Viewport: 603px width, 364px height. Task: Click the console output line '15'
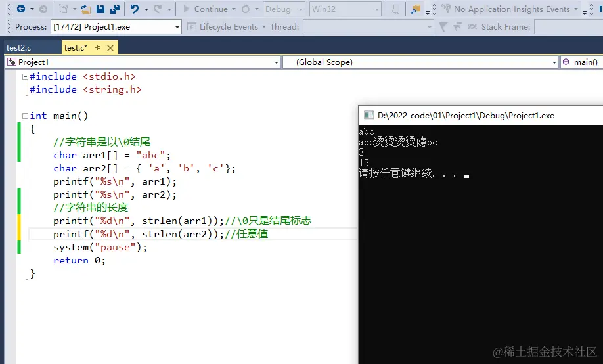click(364, 163)
